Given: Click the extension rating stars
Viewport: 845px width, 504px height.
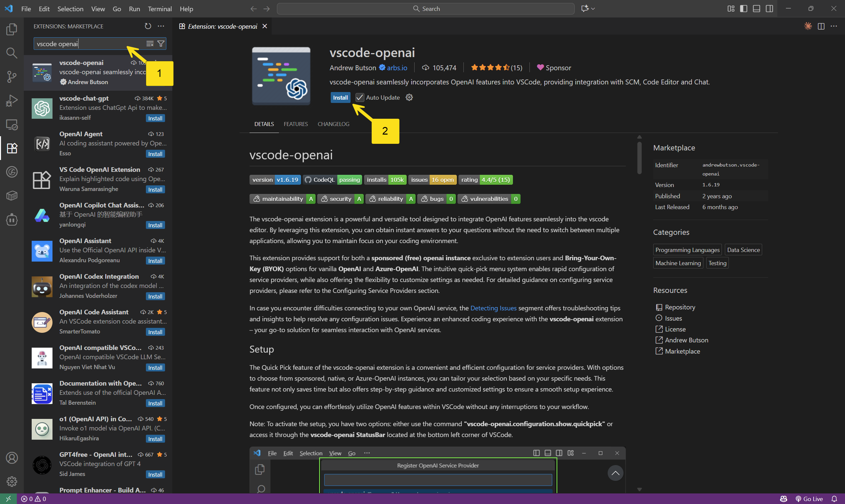Looking at the screenshot, I should pyautogui.click(x=490, y=68).
